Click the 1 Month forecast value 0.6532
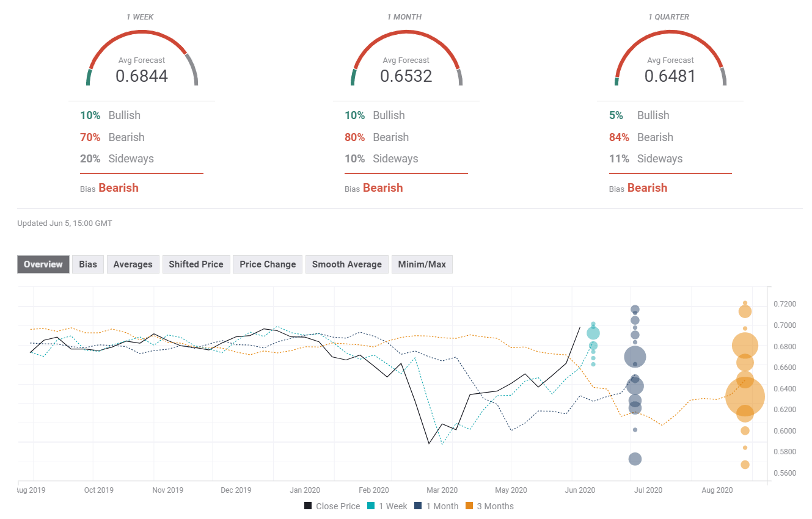Screen dimensions: 812x519 tap(406, 76)
